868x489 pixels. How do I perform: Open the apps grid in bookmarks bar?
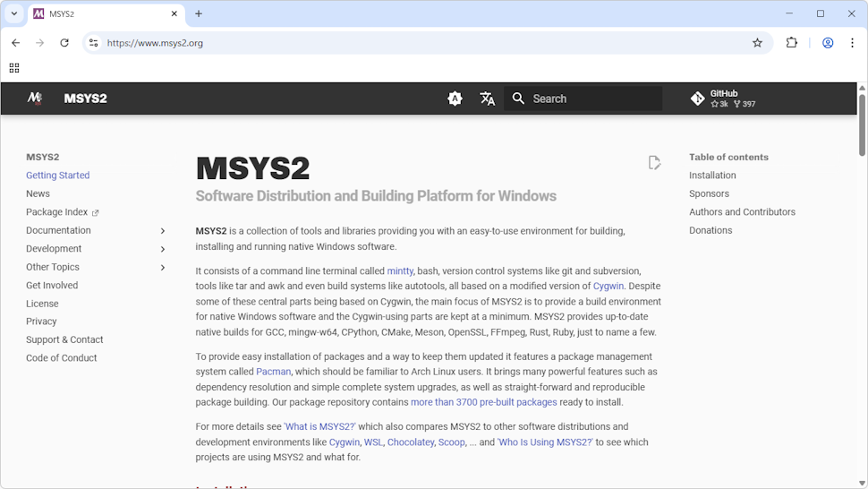click(14, 68)
